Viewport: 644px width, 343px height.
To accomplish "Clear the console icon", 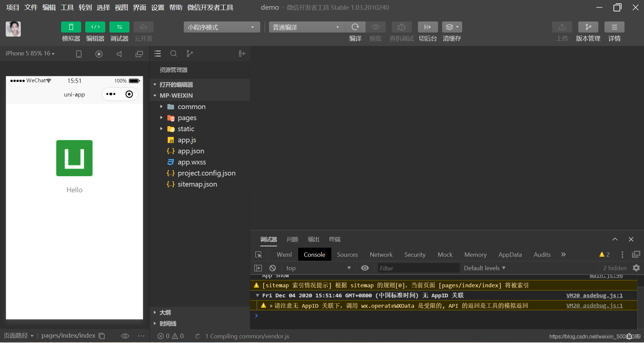I will coord(273,268).
